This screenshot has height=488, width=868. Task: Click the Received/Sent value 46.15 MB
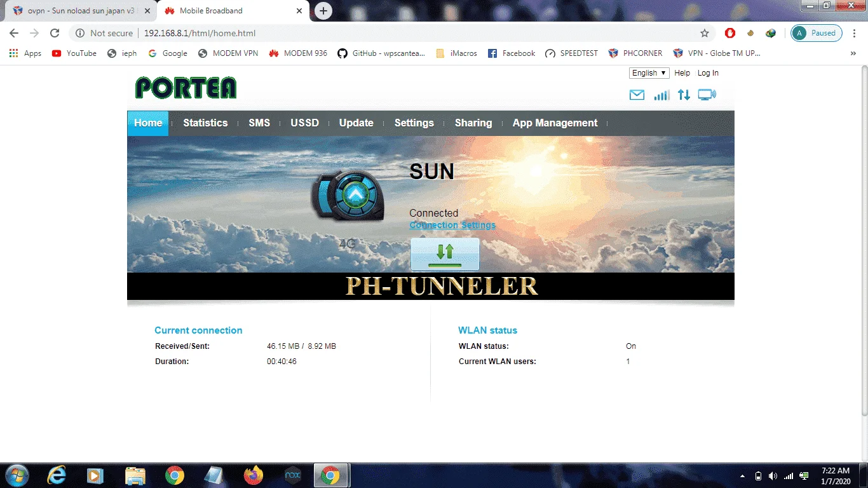283,346
